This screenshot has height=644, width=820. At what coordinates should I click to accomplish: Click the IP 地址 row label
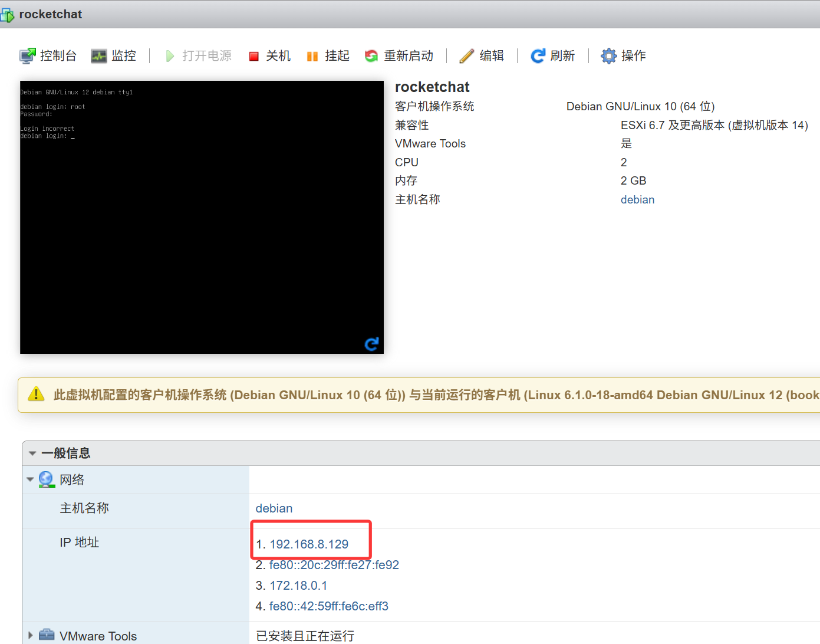click(79, 542)
